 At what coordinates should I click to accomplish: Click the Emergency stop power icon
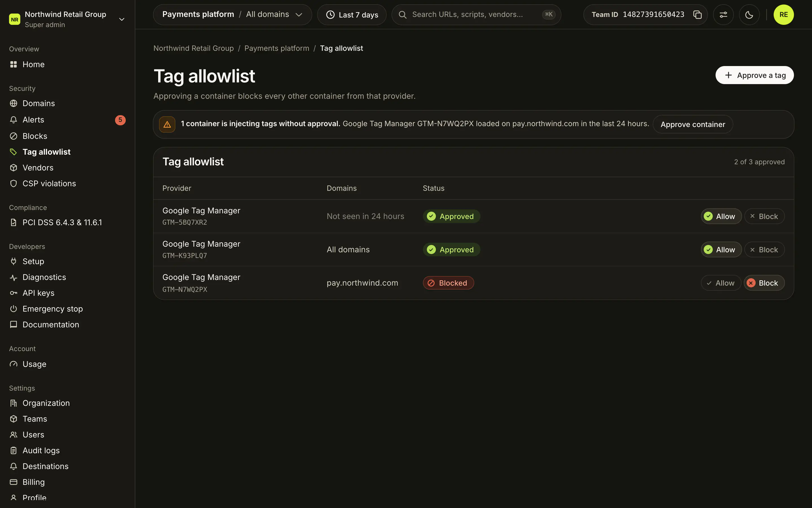tap(14, 309)
